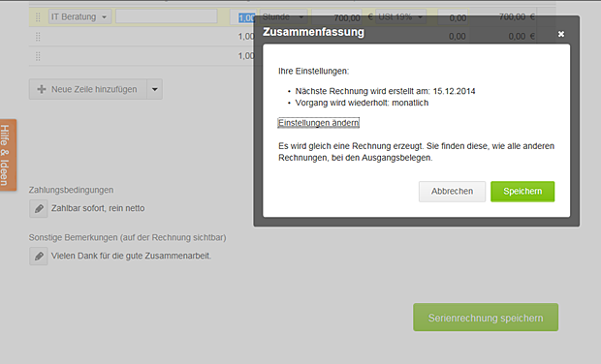Screen dimensions: 601x364
Task: Click the text 'Zahlbar sofort, rein netto'
Action: pos(98,208)
